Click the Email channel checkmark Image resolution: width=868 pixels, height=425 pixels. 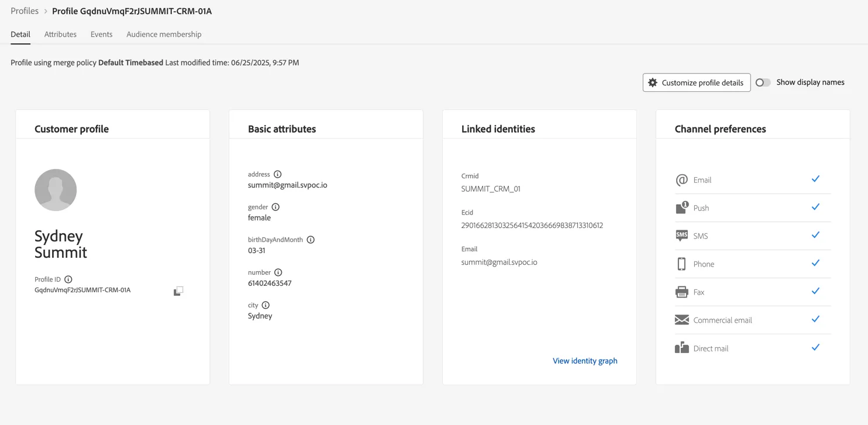coord(815,179)
